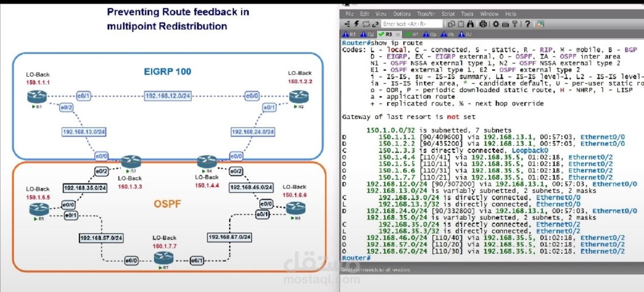Image resolution: width=644 pixels, height=292 pixels.
Task: Open the Options menu
Action: coord(402,14)
